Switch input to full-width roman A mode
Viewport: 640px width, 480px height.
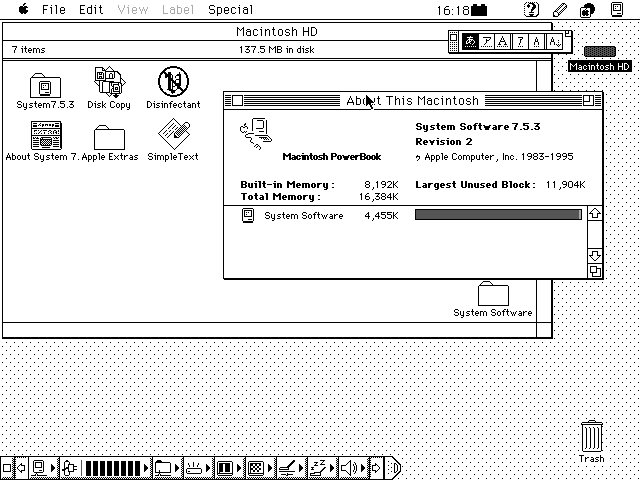click(503, 42)
